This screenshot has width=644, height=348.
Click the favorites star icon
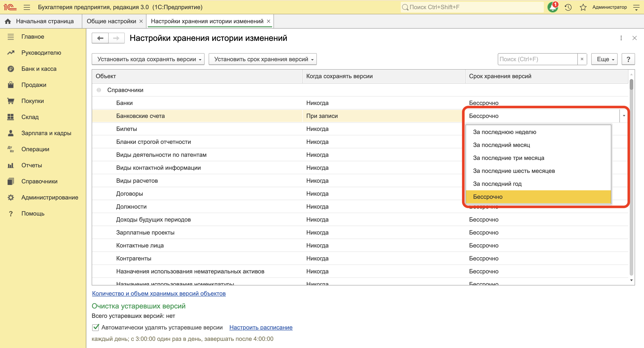[x=583, y=7]
